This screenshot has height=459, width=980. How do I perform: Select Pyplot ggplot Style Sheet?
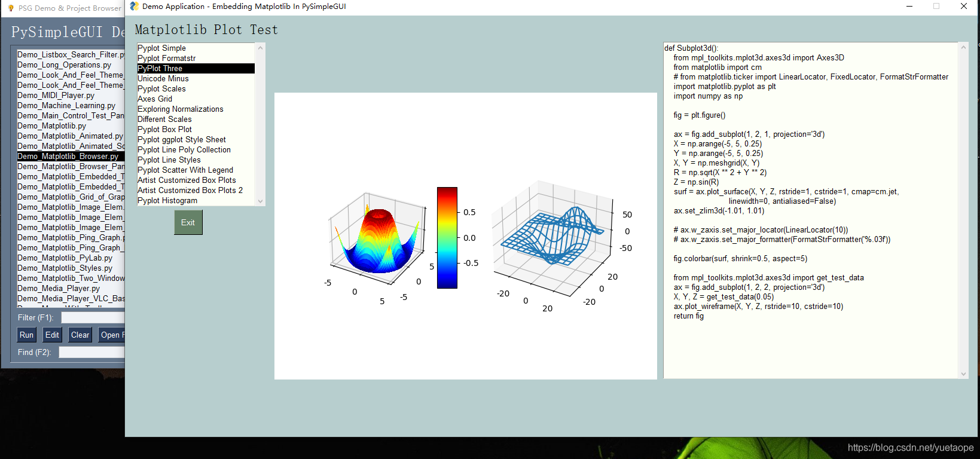tap(196, 139)
